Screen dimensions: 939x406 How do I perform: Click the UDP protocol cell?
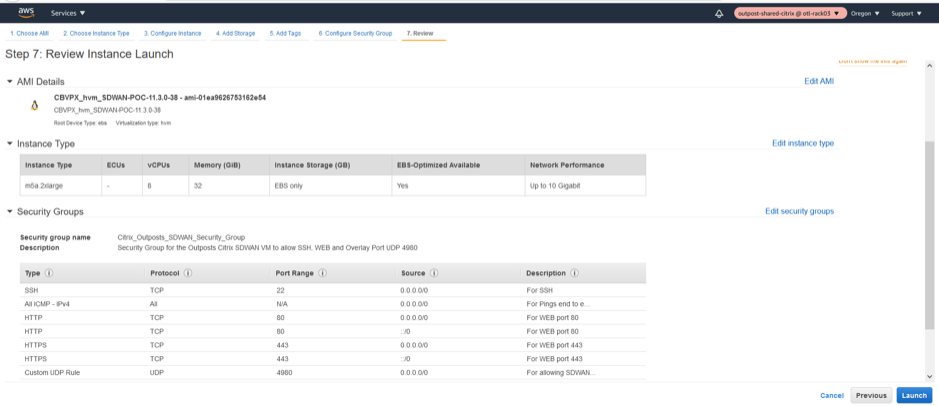(x=157, y=372)
